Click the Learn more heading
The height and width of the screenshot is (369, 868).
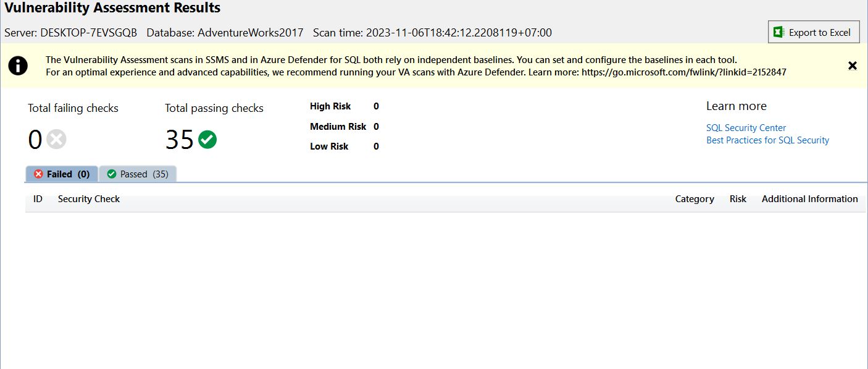point(736,106)
